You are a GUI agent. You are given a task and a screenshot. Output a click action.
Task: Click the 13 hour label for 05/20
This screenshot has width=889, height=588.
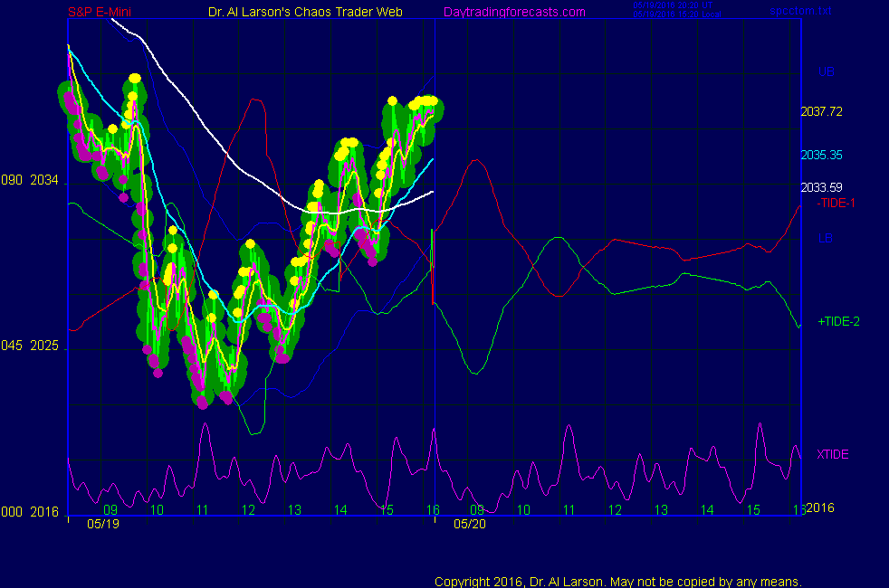click(661, 510)
